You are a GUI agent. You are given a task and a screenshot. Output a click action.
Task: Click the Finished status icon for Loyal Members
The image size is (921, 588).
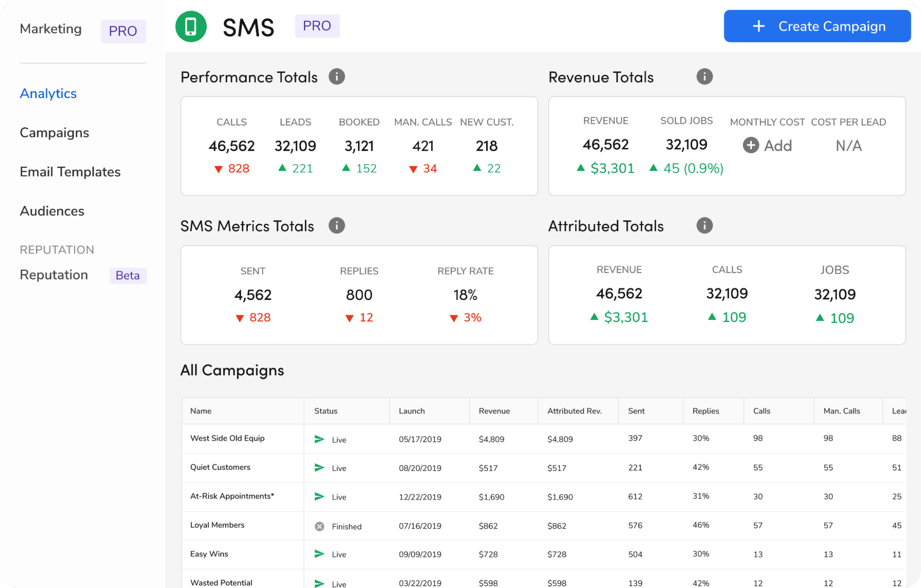319,526
